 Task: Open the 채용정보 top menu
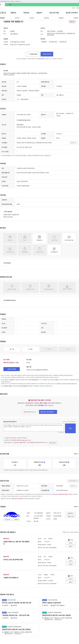13,13
